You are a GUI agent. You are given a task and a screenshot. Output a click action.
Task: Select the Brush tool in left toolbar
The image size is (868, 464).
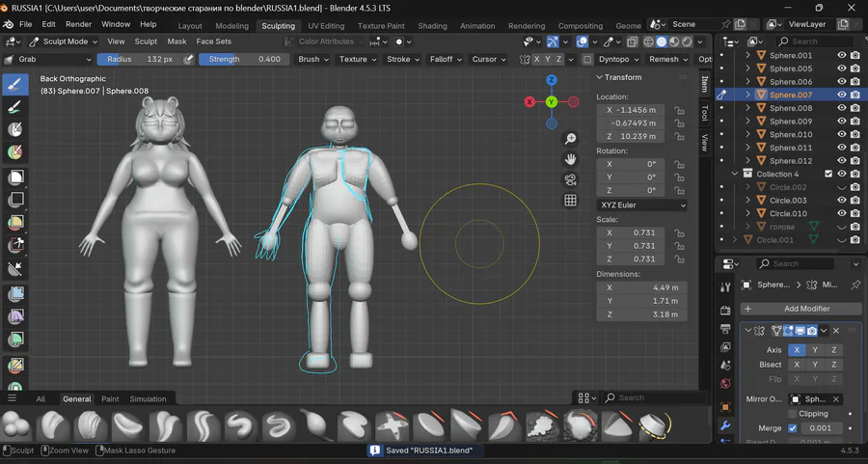click(15, 84)
